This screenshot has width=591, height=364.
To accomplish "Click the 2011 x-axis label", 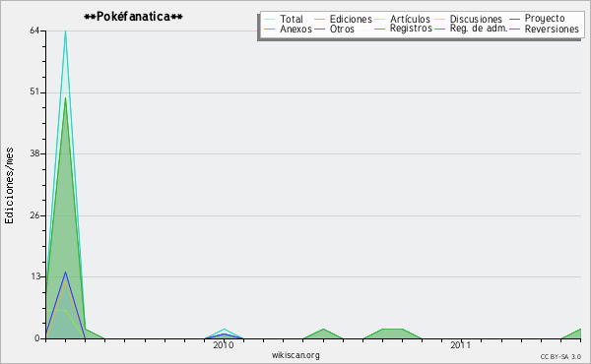I will click(461, 344).
